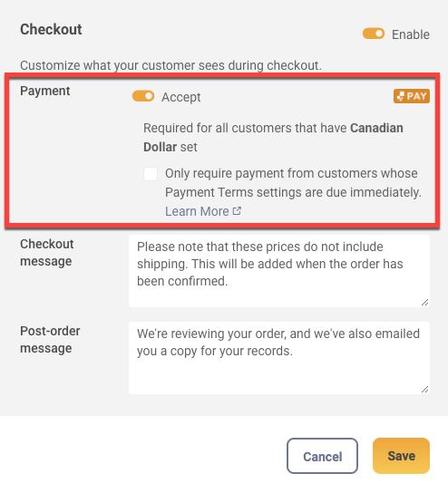
Task: Click the Payment Terms checkbox description text
Action: click(x=293, y=183)
